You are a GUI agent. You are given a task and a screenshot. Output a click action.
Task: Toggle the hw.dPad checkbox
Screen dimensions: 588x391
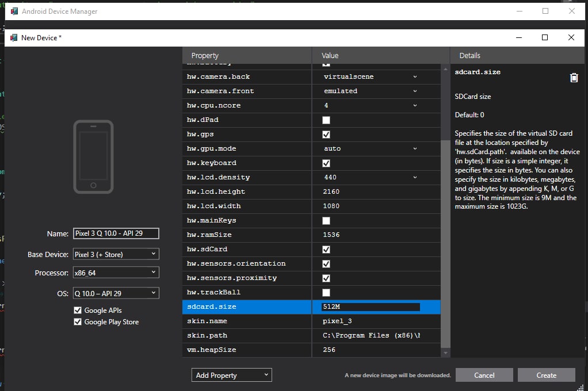tap(326, 120)
